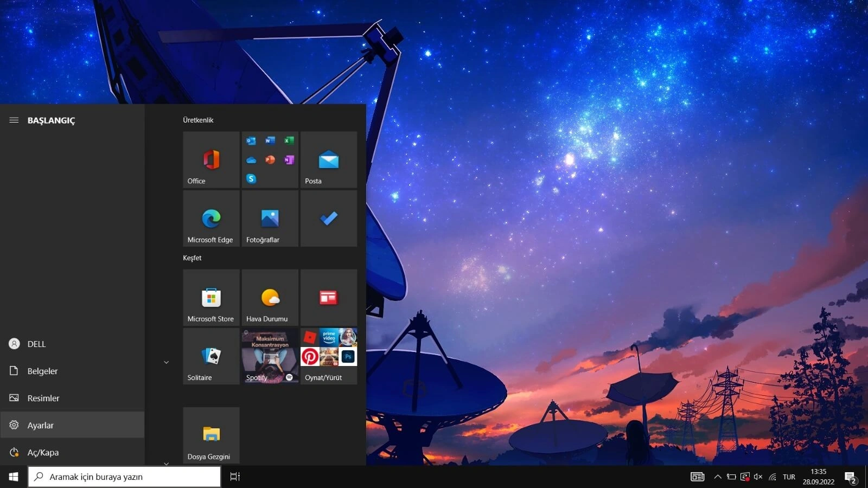Image resolution: width=868 pixels, height=488 pixels.
Task: Expand the BAŞLANGIÇ hamburger menu
Action: (14, 120)
